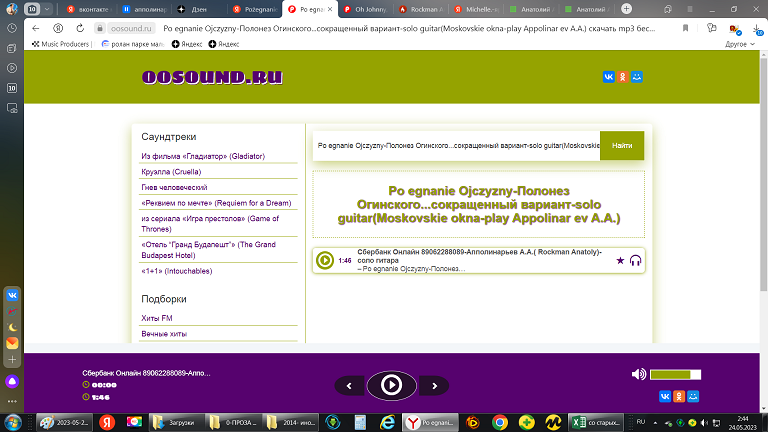Open the History clock icon in browser sidebar

12,28
